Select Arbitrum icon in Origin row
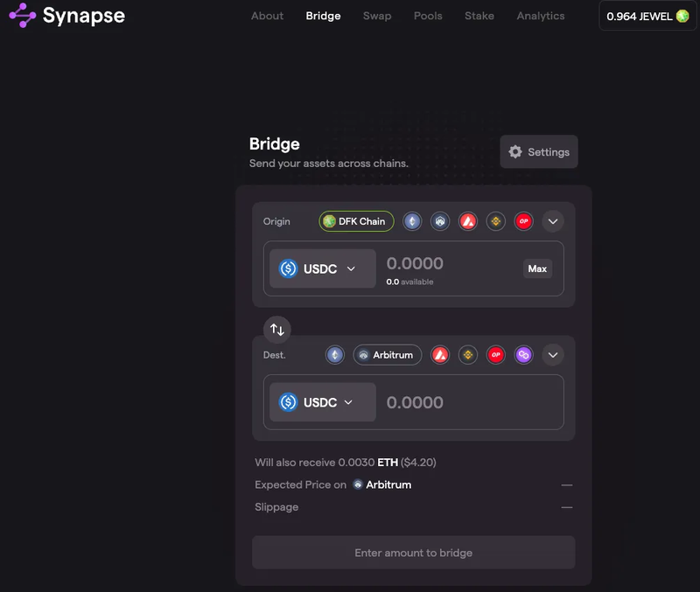700x592 pixels. tap(440, 221)
